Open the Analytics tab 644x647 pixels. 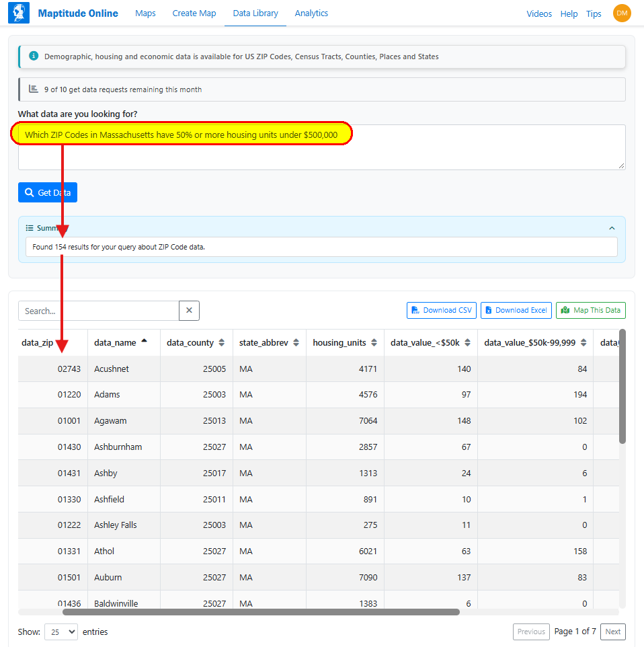coord(311,13)
